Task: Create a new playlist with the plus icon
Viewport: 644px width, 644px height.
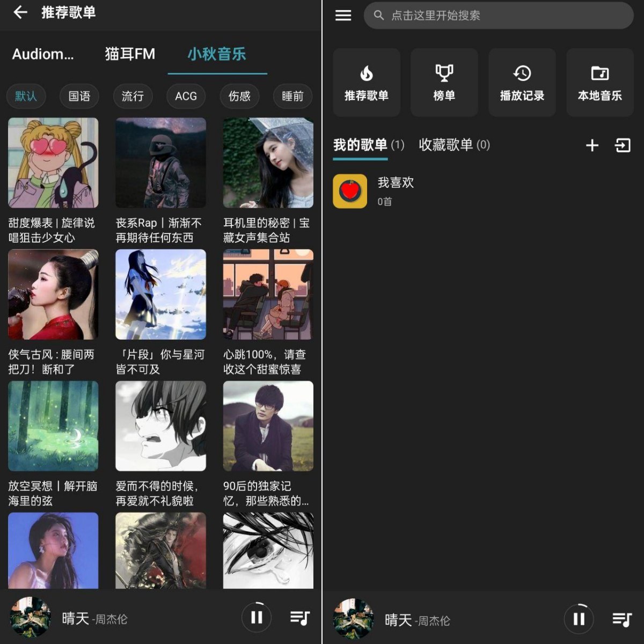Action: click(x=592, y=145)
